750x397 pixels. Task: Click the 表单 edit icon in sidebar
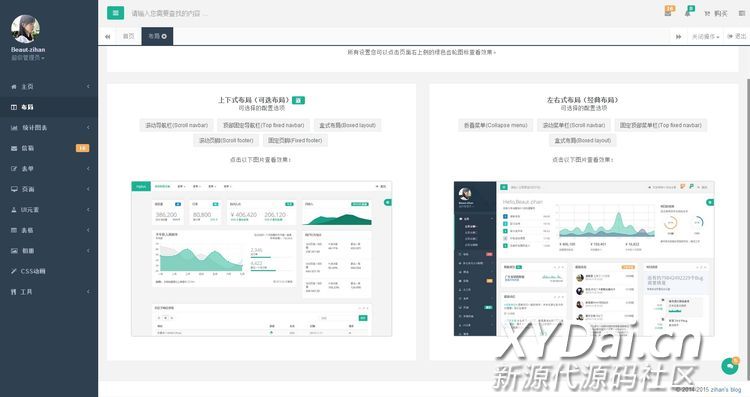[x=14, y=169]
